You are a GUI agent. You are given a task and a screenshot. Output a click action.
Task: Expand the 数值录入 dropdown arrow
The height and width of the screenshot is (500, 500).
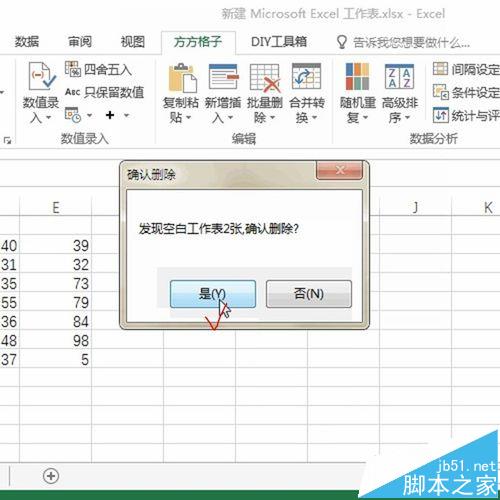49,118
